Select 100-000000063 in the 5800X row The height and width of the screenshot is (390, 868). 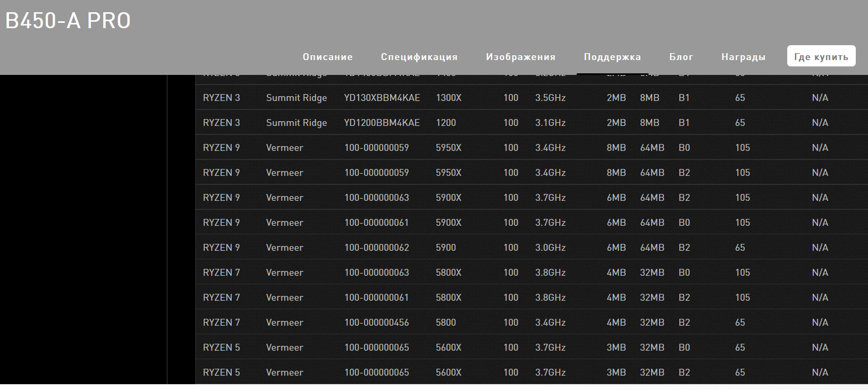point(377,273)
